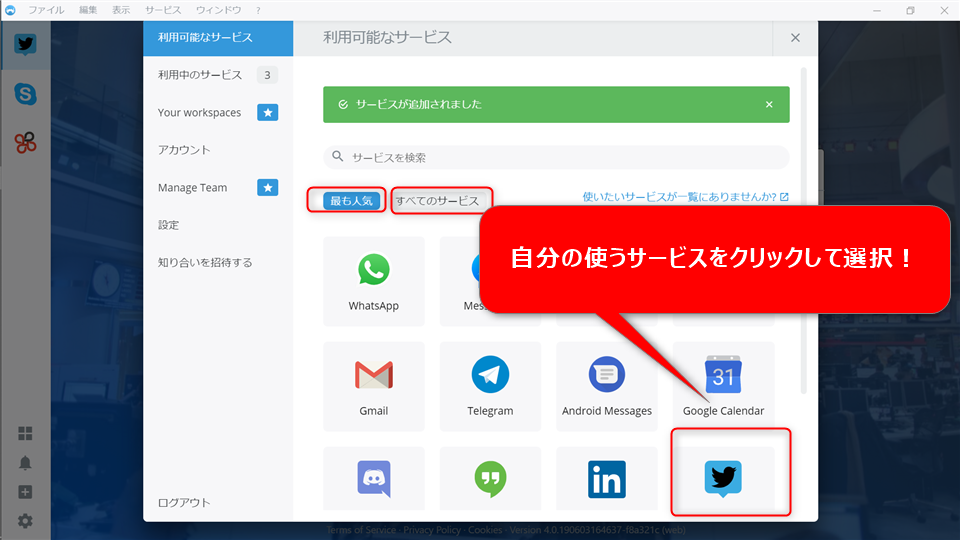Open settings gear icon in the sidebar
The width and height of the screenshot is (960, 540).
pyautogui.click(x=25, y=521)
